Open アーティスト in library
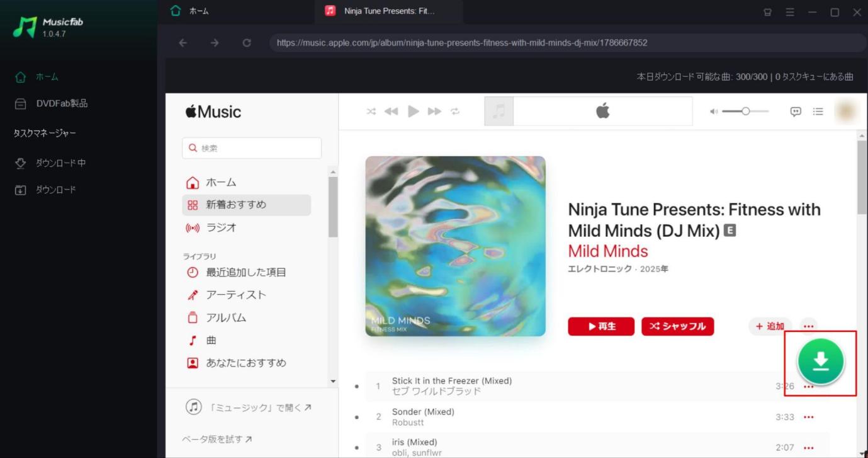Screen dimensions: 868x458 (x=246, y=295)
